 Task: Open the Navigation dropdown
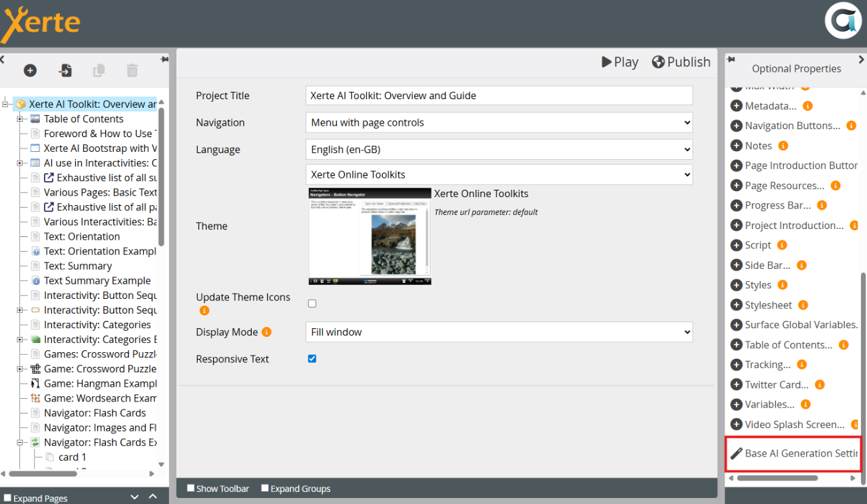(499, 123)
